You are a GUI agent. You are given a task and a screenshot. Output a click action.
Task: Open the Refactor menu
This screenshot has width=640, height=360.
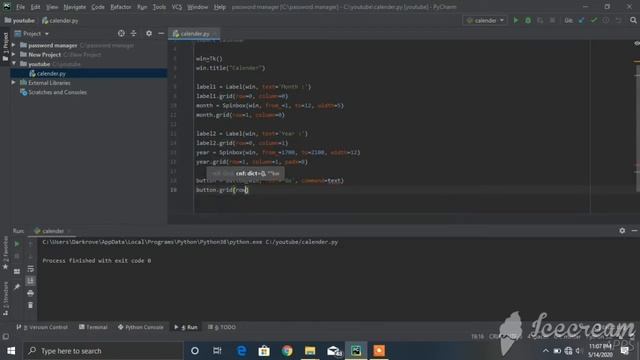coord(121,7)
